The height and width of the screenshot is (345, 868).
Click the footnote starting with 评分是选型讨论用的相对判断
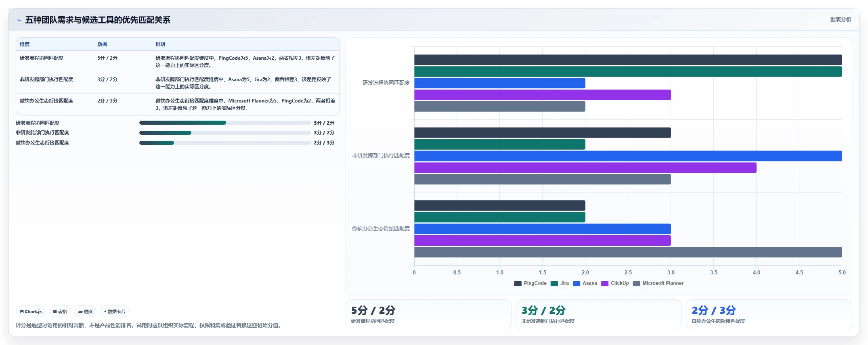click(x=149, y=325)
